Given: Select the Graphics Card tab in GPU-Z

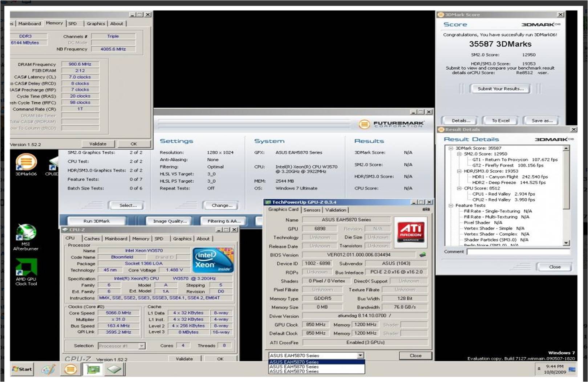Looking at the screenshot, I should click(x=283, y=210).
